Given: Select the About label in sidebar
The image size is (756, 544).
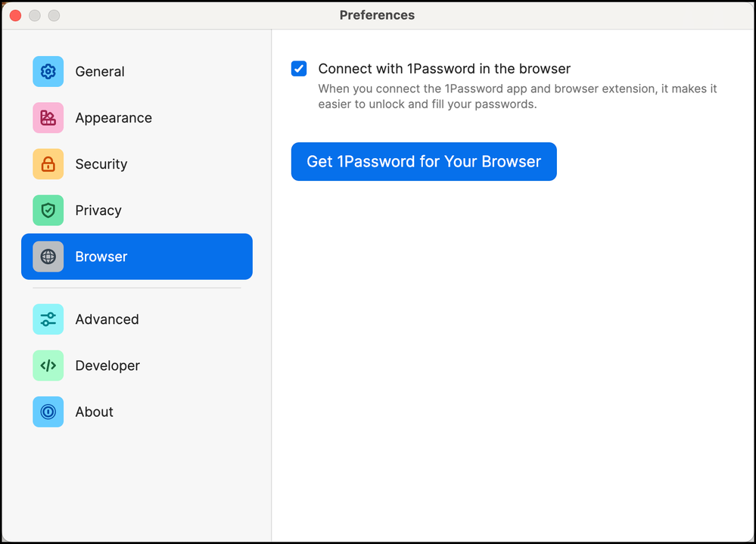Looking at the screenshot, I should (95, 412).
